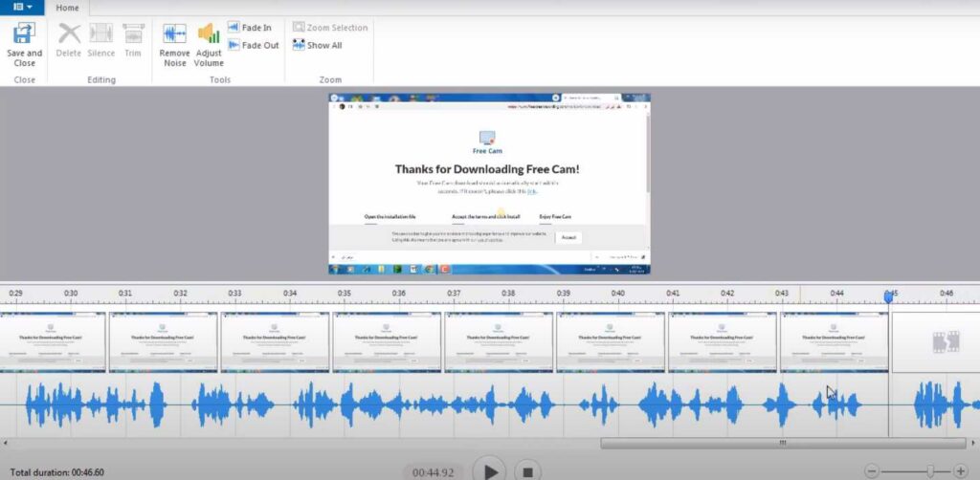Click the audio waveform under 0:36

400,404
